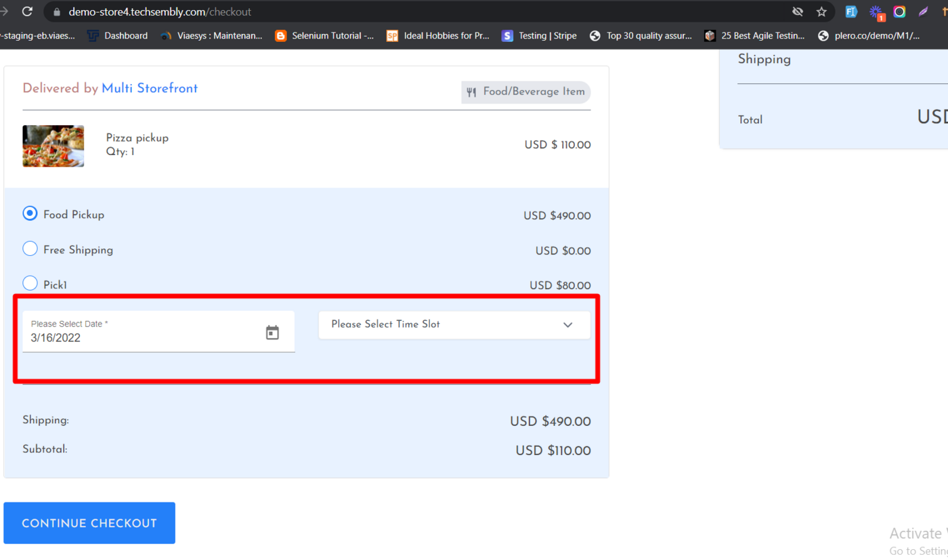Open the 25 Best Agile Testing bookmark
Screen dimensions: 948x560
tap(755, 36)
